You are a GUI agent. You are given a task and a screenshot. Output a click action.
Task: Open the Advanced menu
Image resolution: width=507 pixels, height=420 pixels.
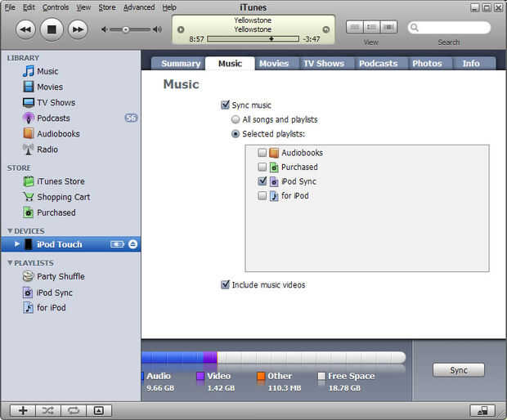139,7
